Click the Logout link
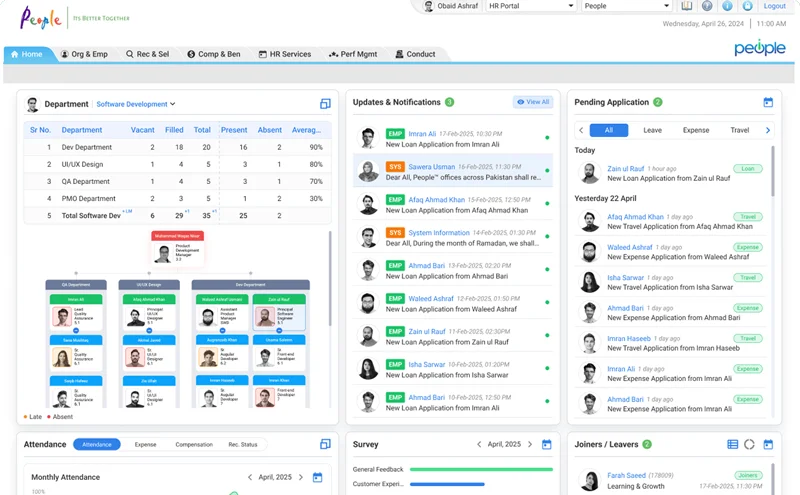 pyautogui.click(x=774, y=6)
